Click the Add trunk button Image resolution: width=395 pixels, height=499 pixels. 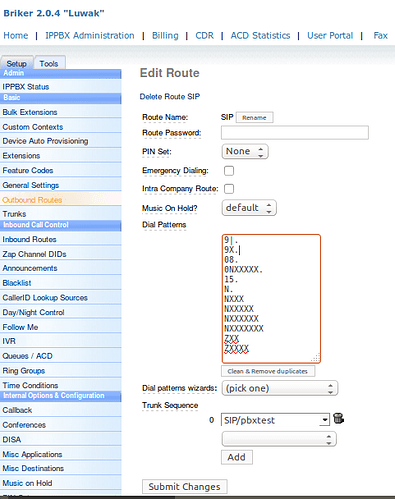point(237,457)
